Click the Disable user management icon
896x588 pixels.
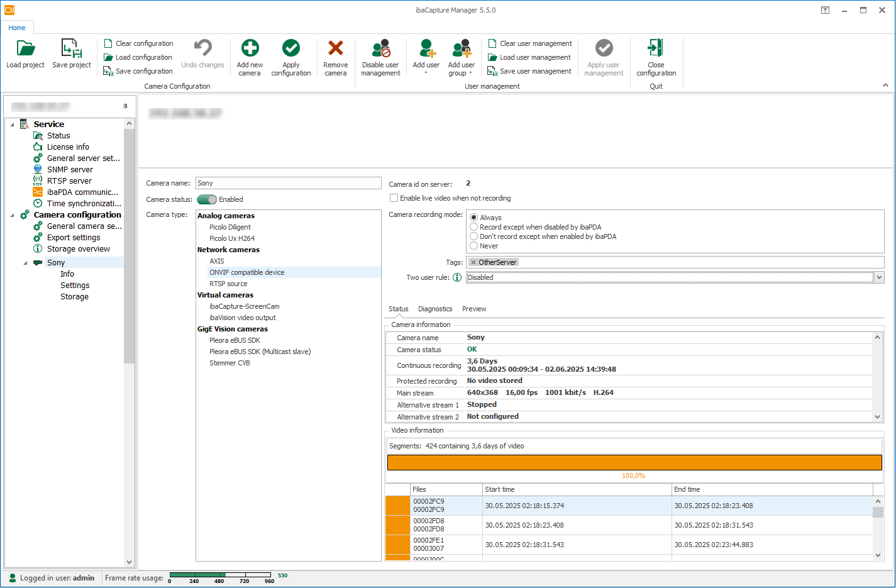380,48
